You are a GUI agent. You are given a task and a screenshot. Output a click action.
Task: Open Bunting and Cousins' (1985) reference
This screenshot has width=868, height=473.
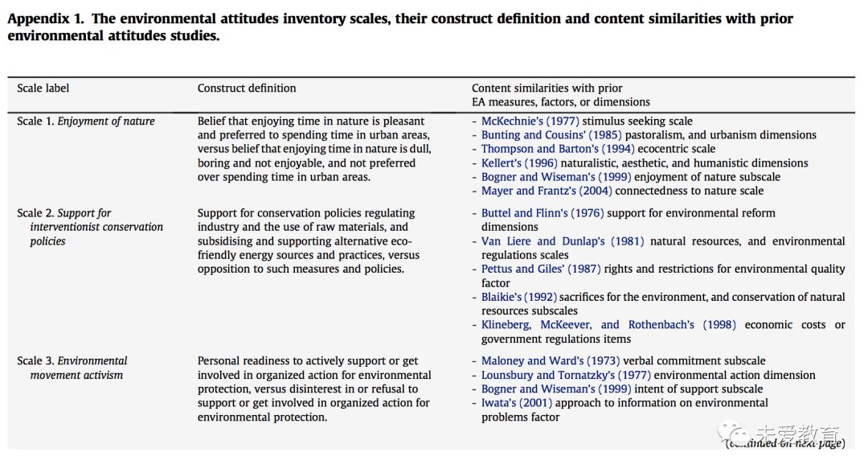(x=551, y=134)
